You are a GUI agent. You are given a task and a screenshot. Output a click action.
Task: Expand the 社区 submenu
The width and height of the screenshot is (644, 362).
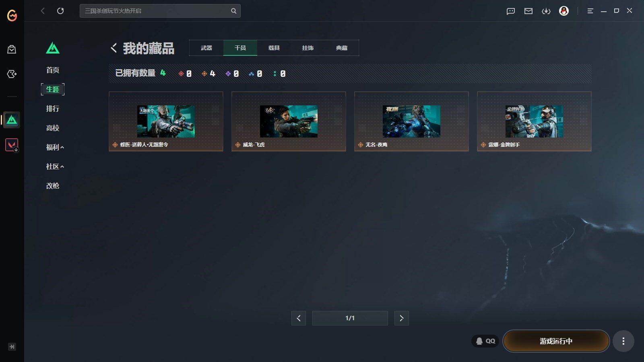[55, 167]
